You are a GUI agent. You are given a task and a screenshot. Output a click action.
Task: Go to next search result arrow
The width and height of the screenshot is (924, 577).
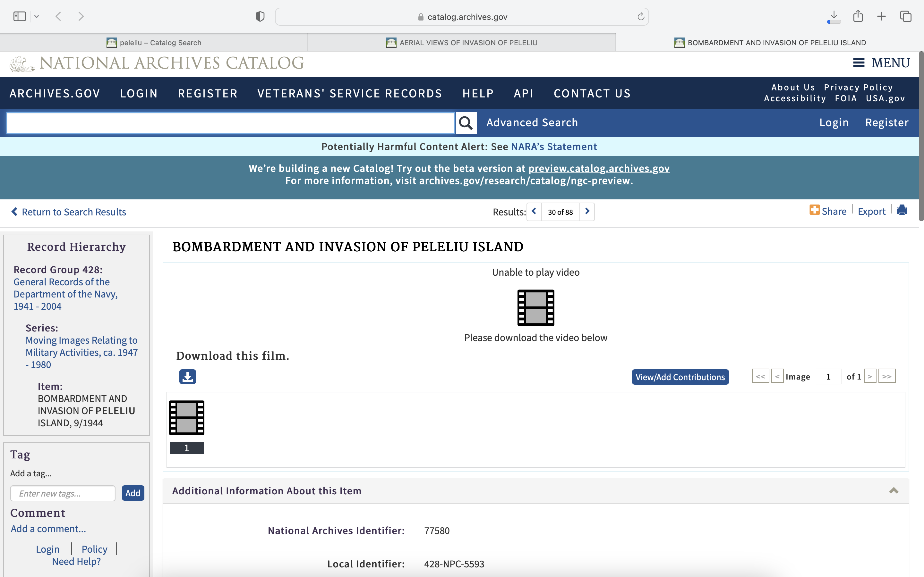(587, 212)
